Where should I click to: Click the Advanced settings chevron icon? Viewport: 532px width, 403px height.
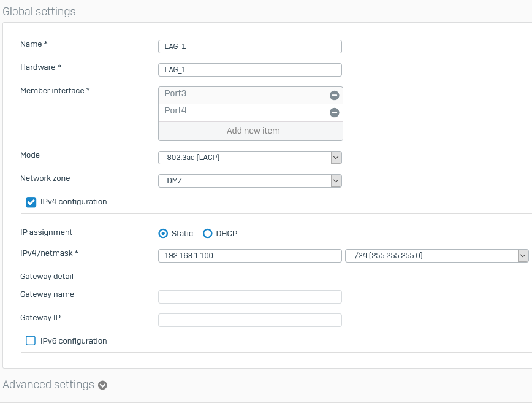click(x=102, y=385)
